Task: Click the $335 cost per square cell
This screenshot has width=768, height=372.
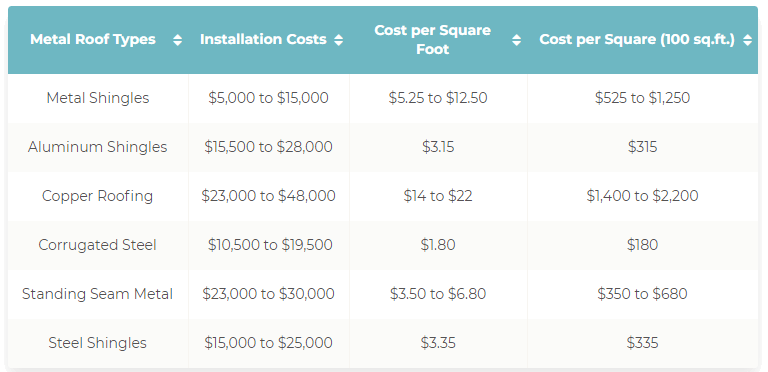Action: pos(642,343)
